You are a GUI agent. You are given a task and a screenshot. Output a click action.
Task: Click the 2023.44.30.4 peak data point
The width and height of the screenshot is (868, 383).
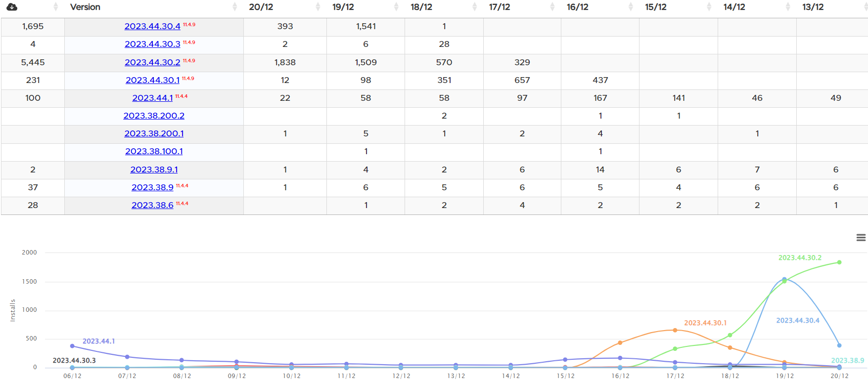coord(784,280)
